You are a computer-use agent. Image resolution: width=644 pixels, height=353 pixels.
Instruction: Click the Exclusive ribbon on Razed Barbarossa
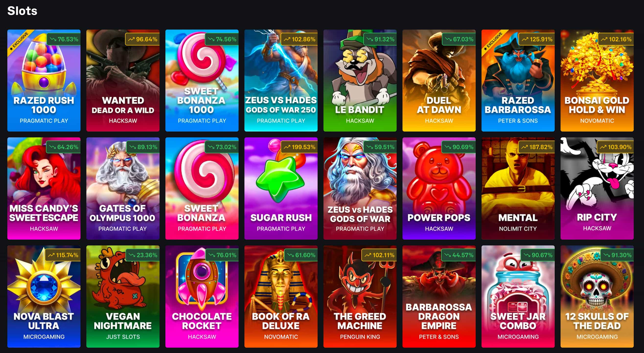point(493,41)
